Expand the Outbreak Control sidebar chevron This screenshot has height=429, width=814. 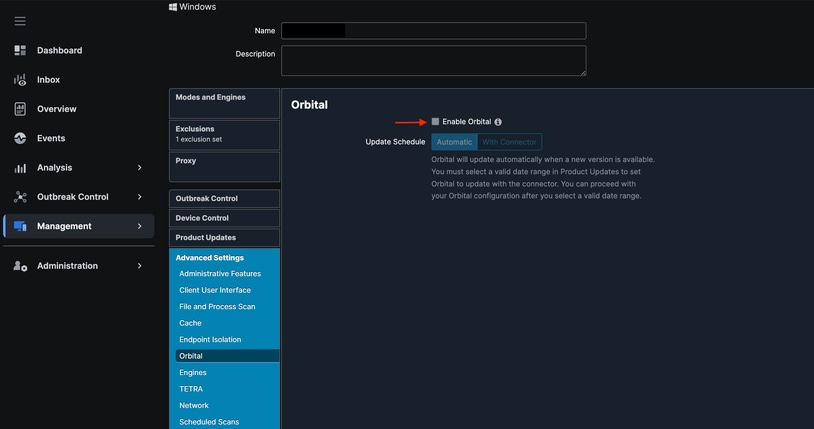(140, 197)
